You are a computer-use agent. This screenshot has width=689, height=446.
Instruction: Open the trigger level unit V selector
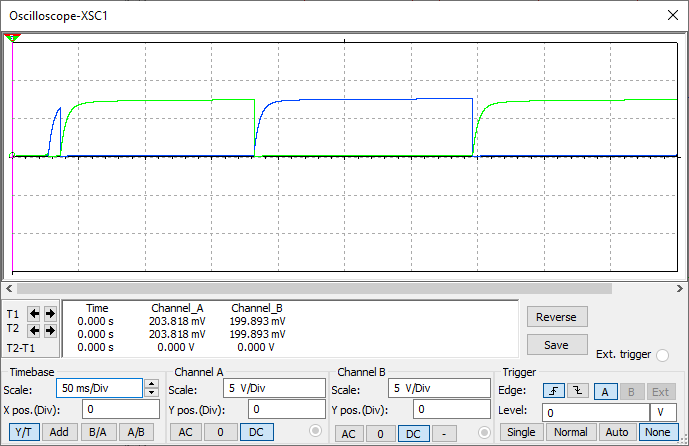point(663,413)
